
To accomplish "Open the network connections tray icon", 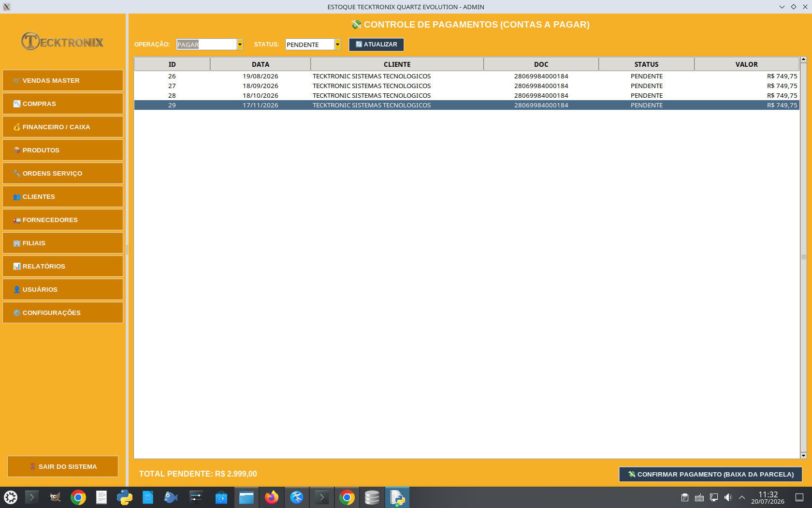I will click(x=714, y=497).
